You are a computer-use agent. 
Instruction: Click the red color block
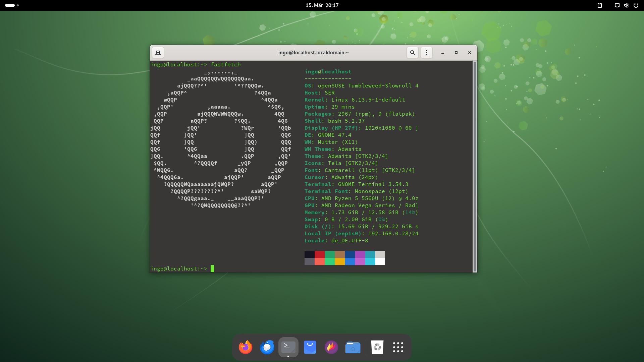point(320,254)
